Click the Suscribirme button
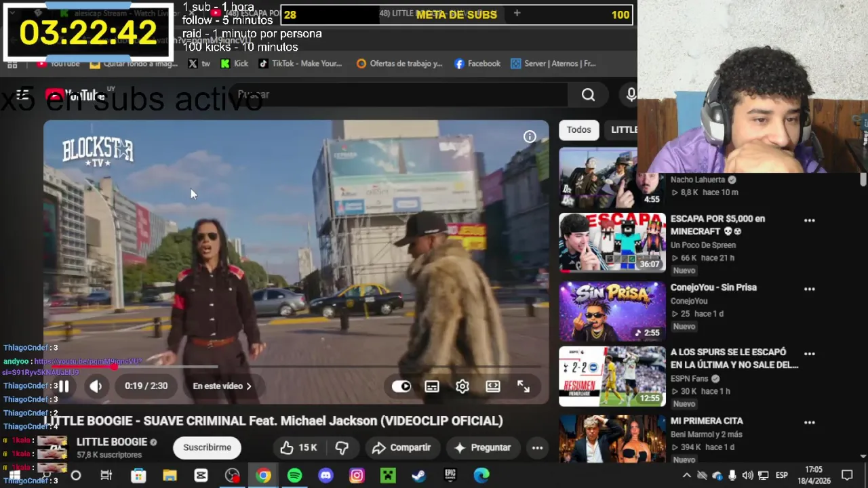This screenshot has width=868, height=488. pyautogui.click(x=207, y=447)
